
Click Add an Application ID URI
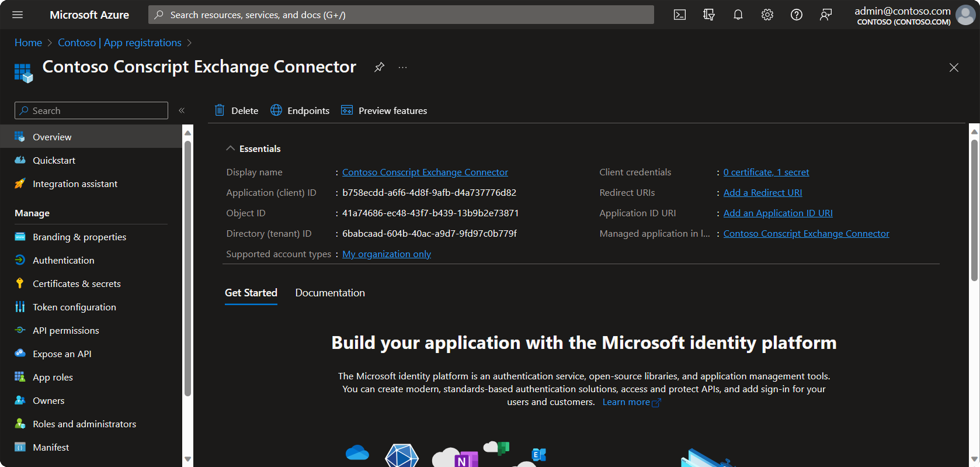click(x=778, y=213)
